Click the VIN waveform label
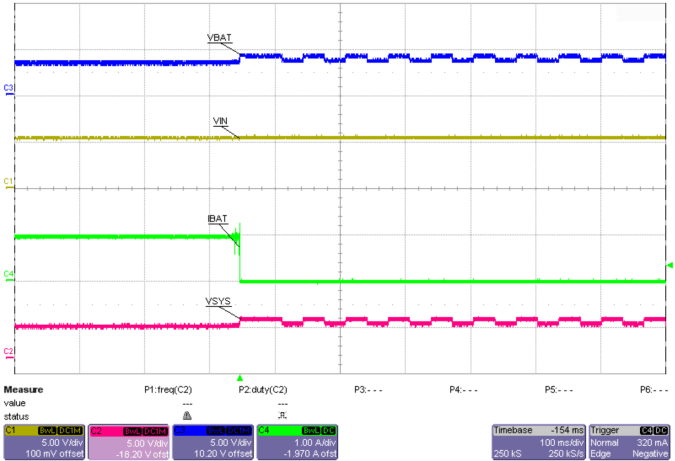Screen dimensions: 675x461 [220, 121]
